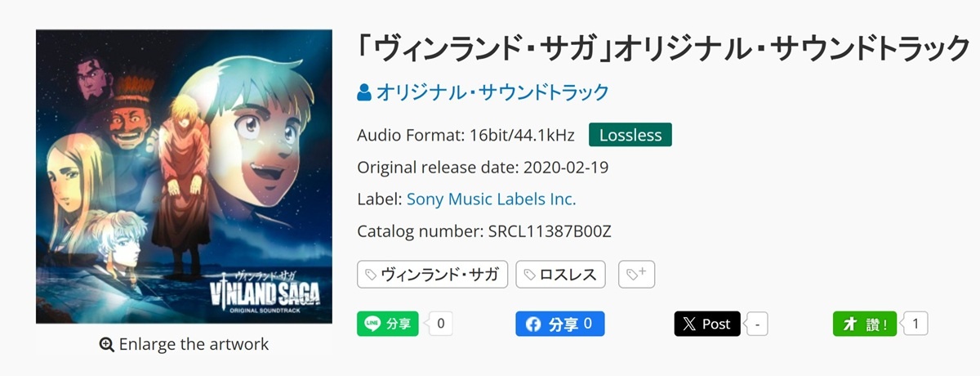Click the tag icon in the ロスレス tag

coord(530,275)
